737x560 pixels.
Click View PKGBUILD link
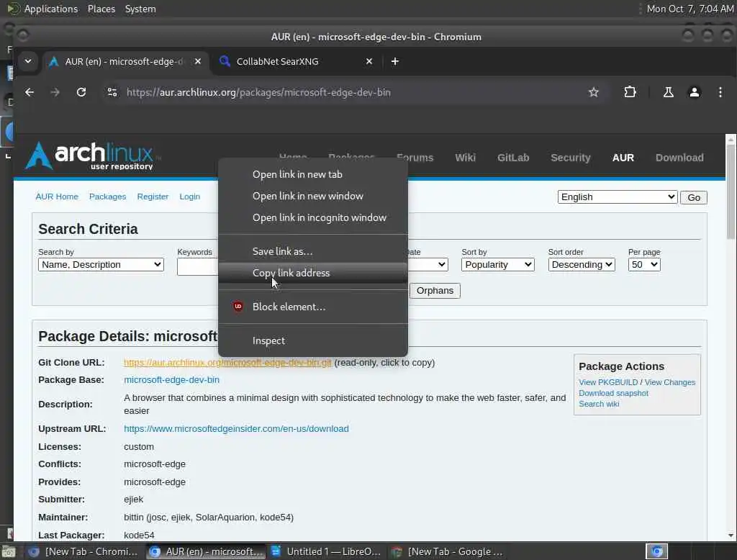608,382
